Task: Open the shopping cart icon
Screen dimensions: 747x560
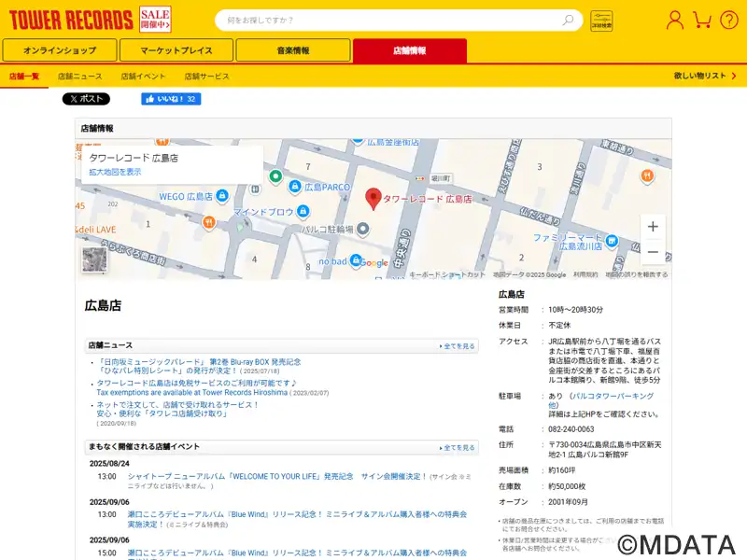Action: point(702,20)
